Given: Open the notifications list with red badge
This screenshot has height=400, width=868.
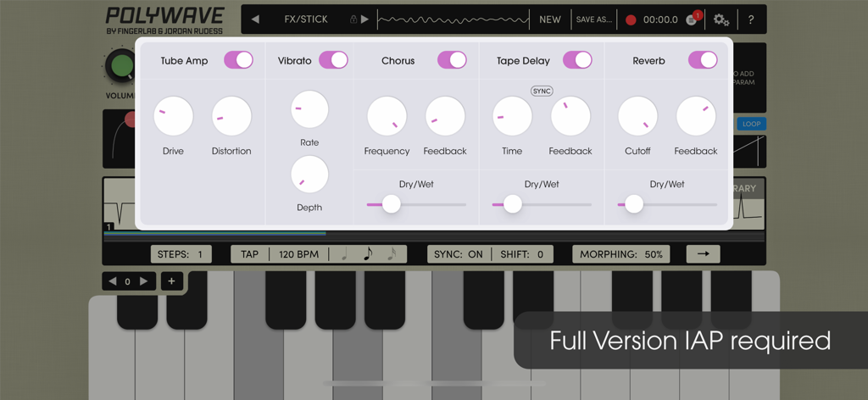Looking at the screenshot, I should [x=693, y=19].
